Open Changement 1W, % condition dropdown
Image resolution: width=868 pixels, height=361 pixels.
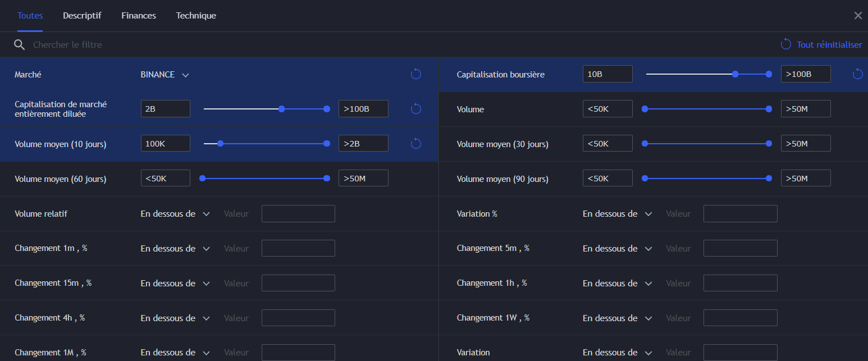click(618, 318)
